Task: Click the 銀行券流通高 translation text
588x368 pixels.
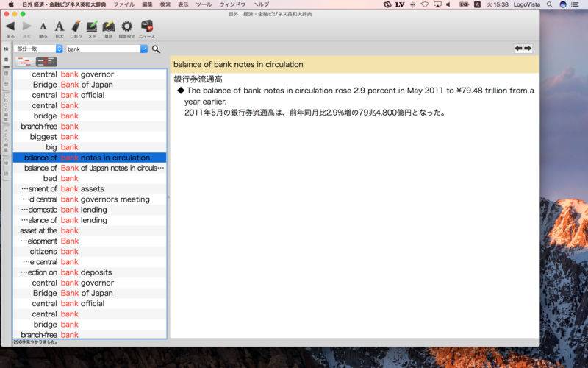Action: click(198, 79)
